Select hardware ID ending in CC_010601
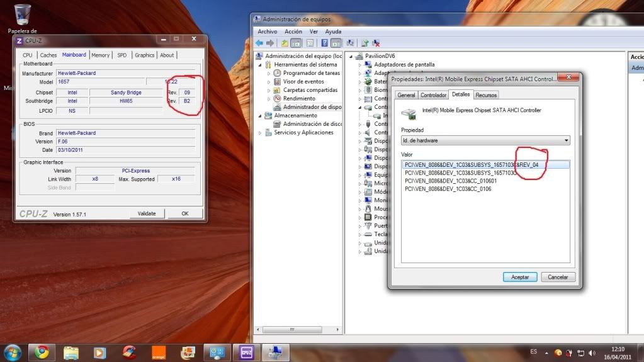Viewport: 644px width, 362px height. 451,181
